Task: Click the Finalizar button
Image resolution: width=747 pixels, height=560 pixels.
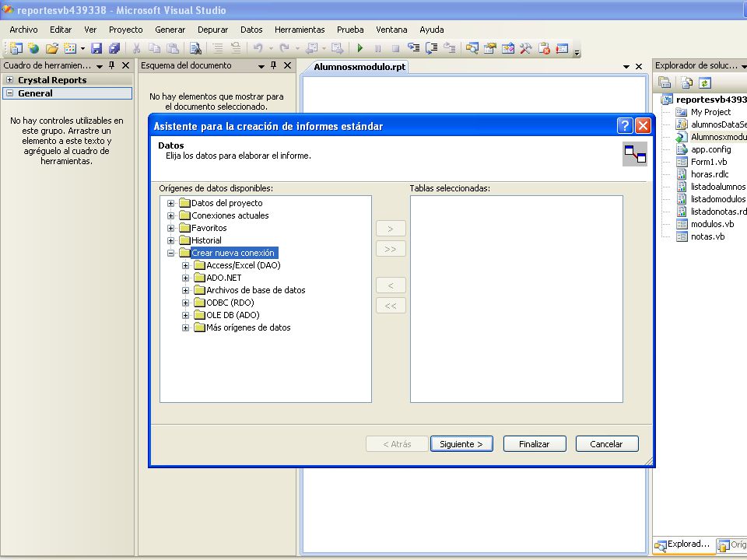Action: 535,444
